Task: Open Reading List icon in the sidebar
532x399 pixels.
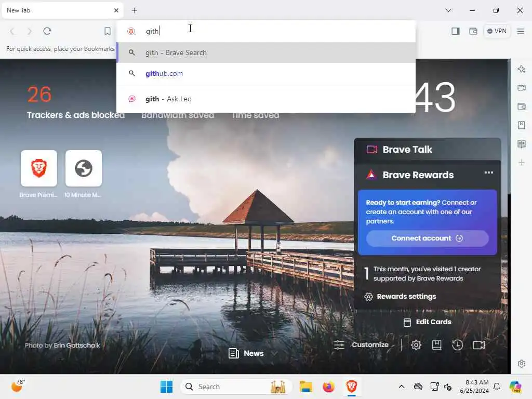Action: (522, 144)
